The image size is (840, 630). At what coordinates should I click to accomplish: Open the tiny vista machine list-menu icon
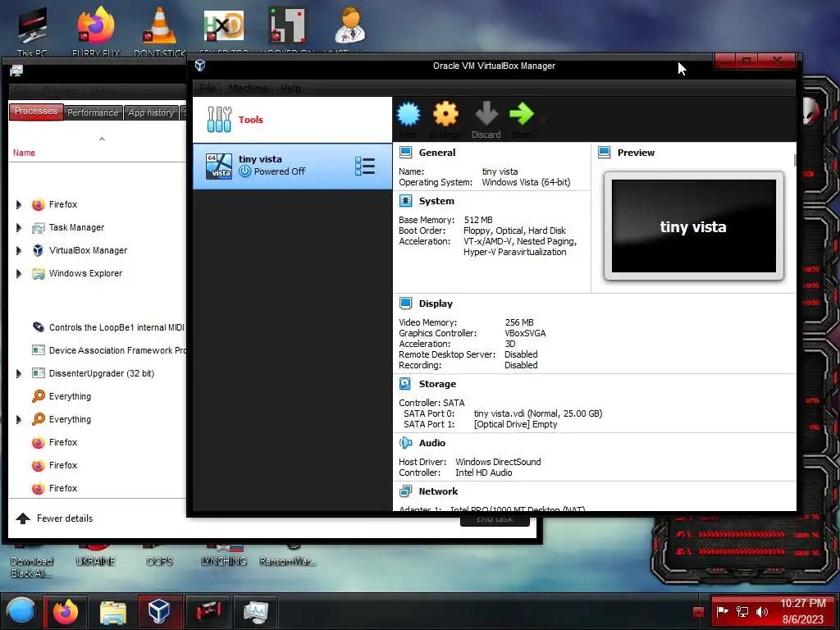tap(365, 166)
